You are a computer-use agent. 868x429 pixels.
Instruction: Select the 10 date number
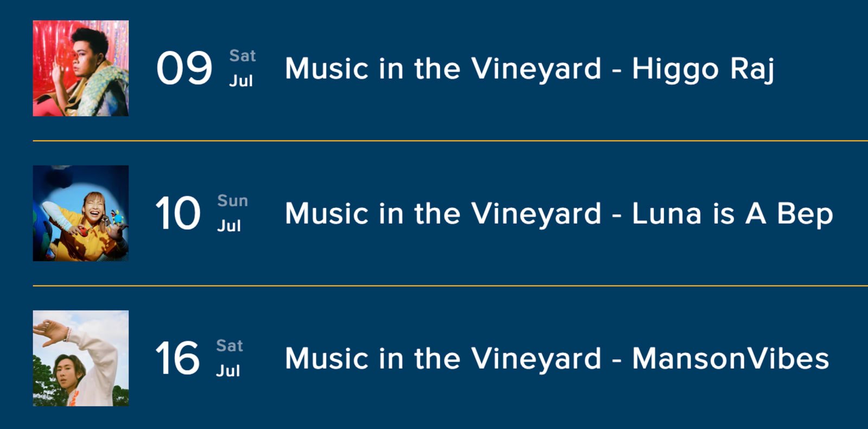[x=178, y=213]
